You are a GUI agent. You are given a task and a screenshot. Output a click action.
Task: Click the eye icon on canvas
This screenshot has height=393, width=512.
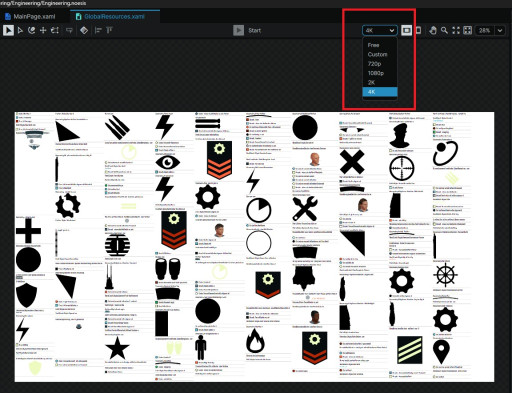click(x=168, y=162)
